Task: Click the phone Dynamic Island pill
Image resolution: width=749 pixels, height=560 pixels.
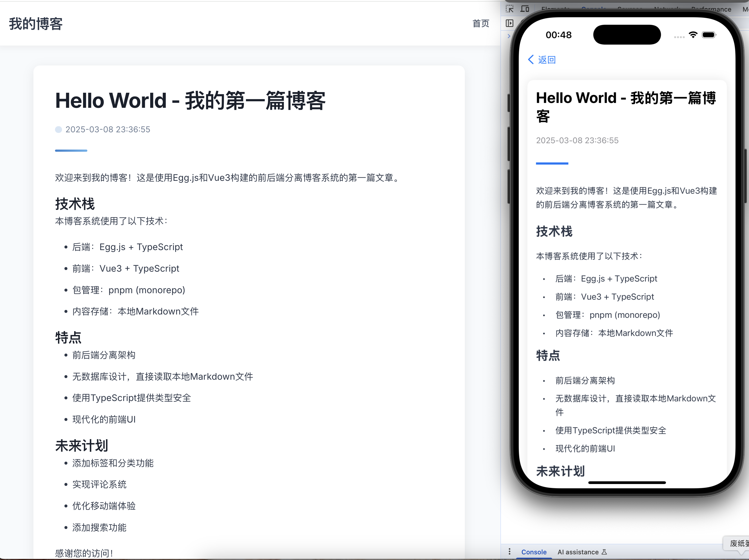Action: tap(627, 34)
